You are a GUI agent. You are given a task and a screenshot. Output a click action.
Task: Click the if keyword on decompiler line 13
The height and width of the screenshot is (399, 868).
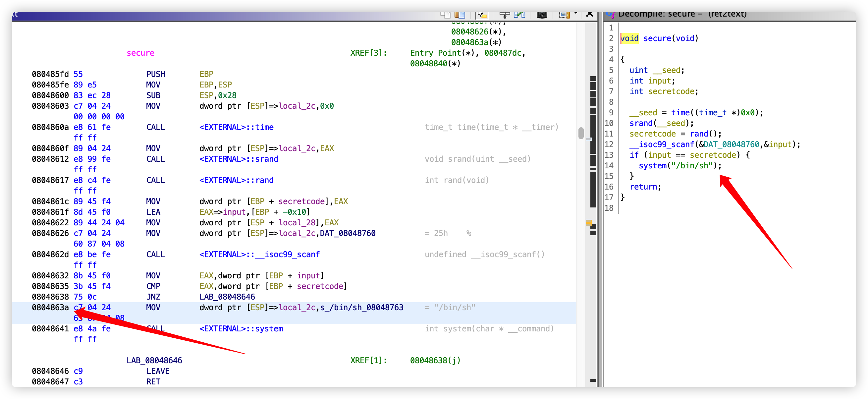(x=634, y=155)
